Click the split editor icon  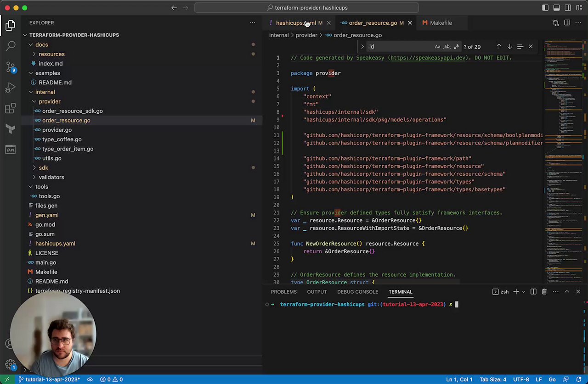(567, 23)
